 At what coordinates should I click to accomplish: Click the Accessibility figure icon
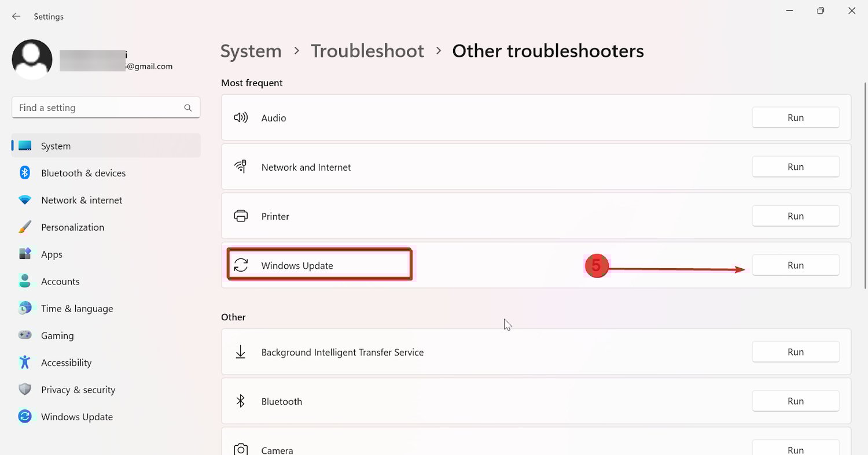[24, 362]
